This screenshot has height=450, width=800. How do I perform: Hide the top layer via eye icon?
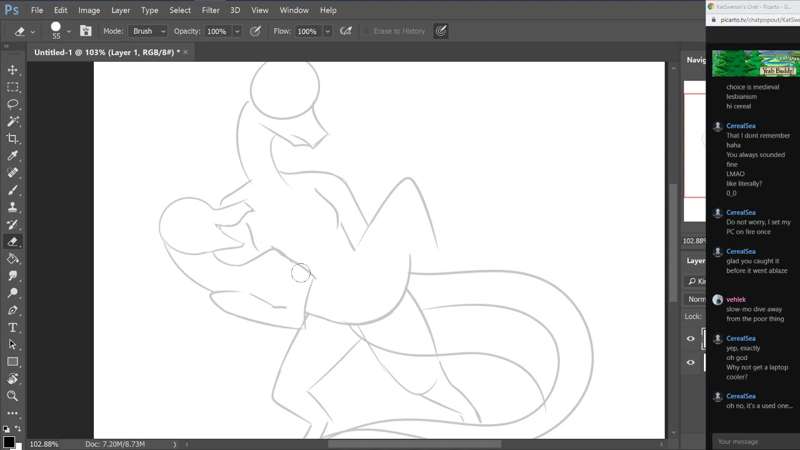click(x=690, y=338)
